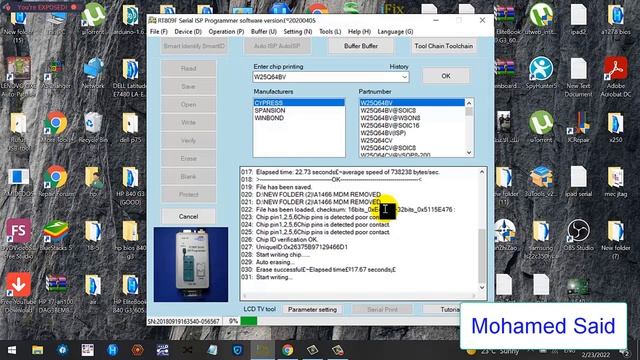Click log panel scroll-up arrow
Viewport: 640px width, 360px height.
(482, 172)
